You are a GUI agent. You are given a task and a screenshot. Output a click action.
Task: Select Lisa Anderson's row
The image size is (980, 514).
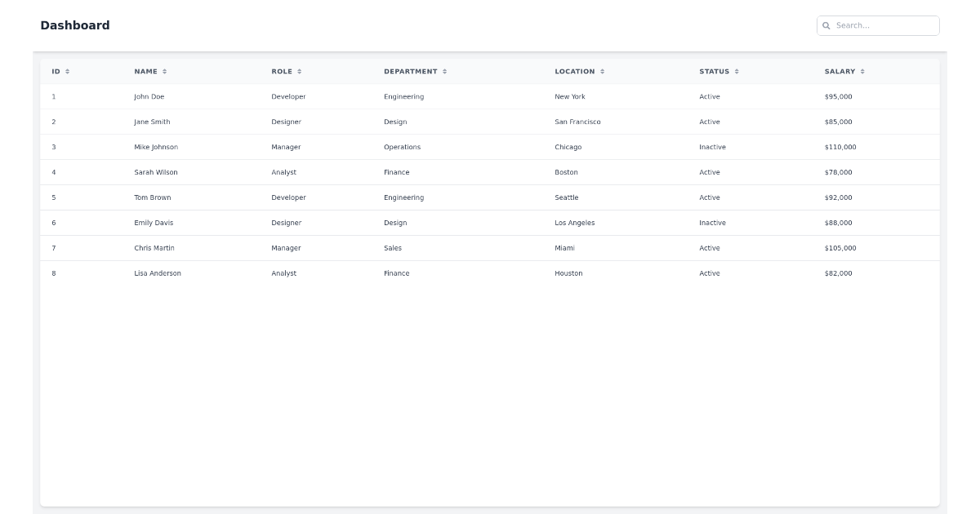327,273
